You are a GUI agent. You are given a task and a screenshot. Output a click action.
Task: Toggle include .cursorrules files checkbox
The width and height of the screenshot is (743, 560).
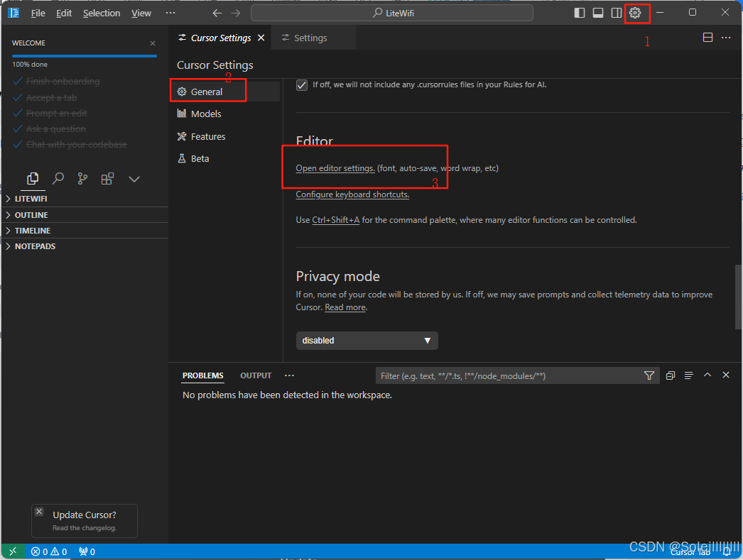[301, 85]
